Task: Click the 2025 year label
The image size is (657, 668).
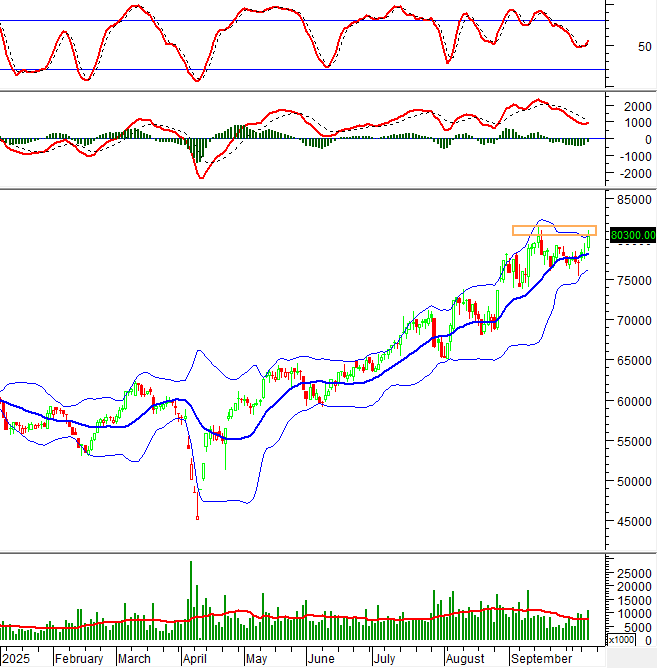Action: click(x=16, y=659)
